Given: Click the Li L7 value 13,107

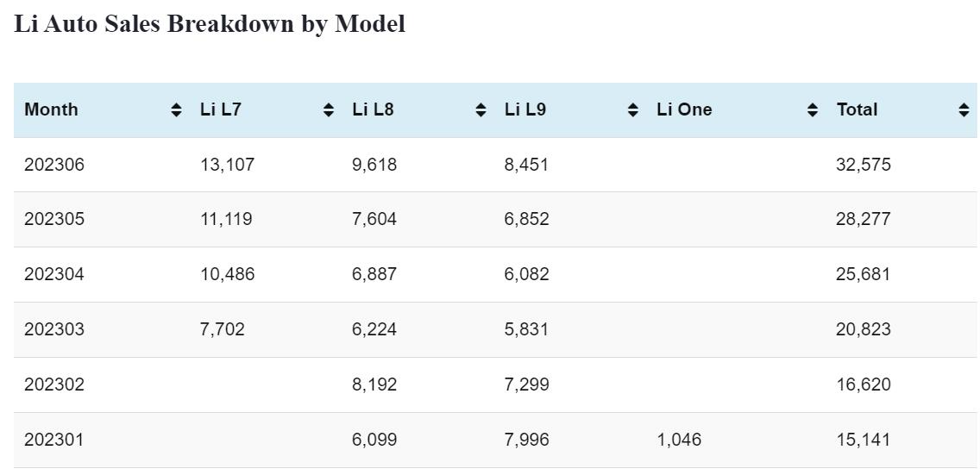Looking at the screenshot, I should pos(227,164).
